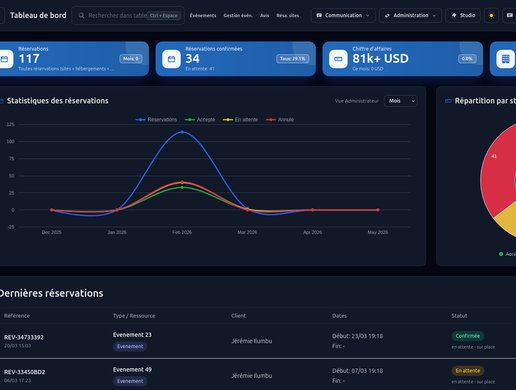Image resolution: width=516 pixels, height=390 pixels.
Task: Click the card icon on Chiffre d'affaires card
Action: [338, 59]
